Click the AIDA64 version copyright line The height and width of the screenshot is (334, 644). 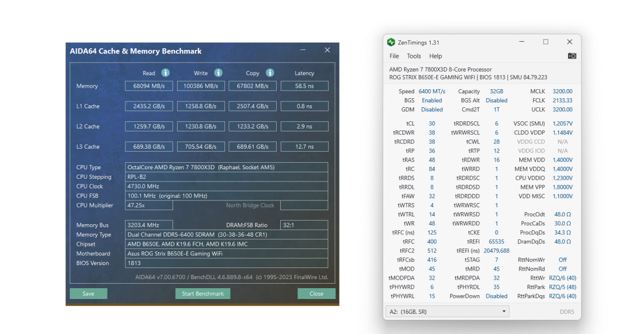click(231, 277)
